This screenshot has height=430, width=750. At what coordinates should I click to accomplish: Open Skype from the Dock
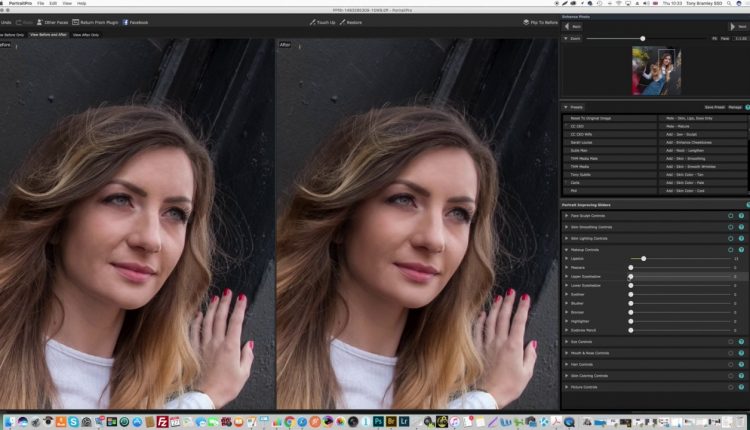73,421
